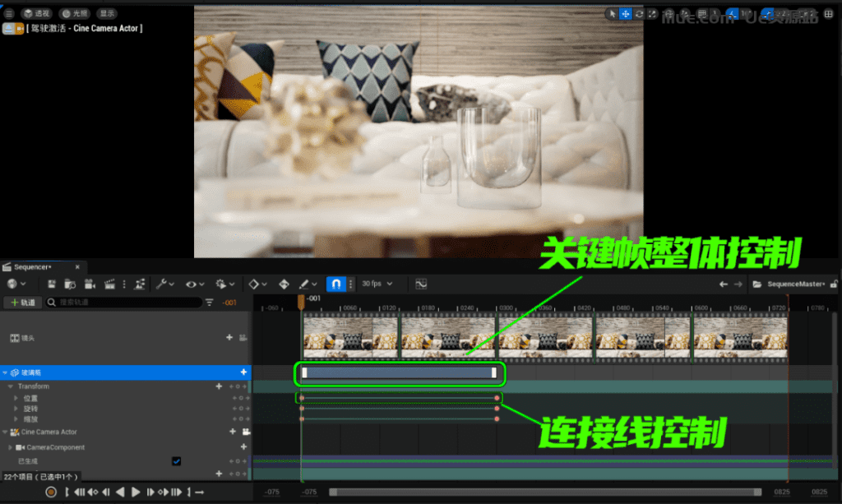Viewport: 842px width, 504px height.
Task: Activate the Rotate tool in the viewport
Action: 640,13
